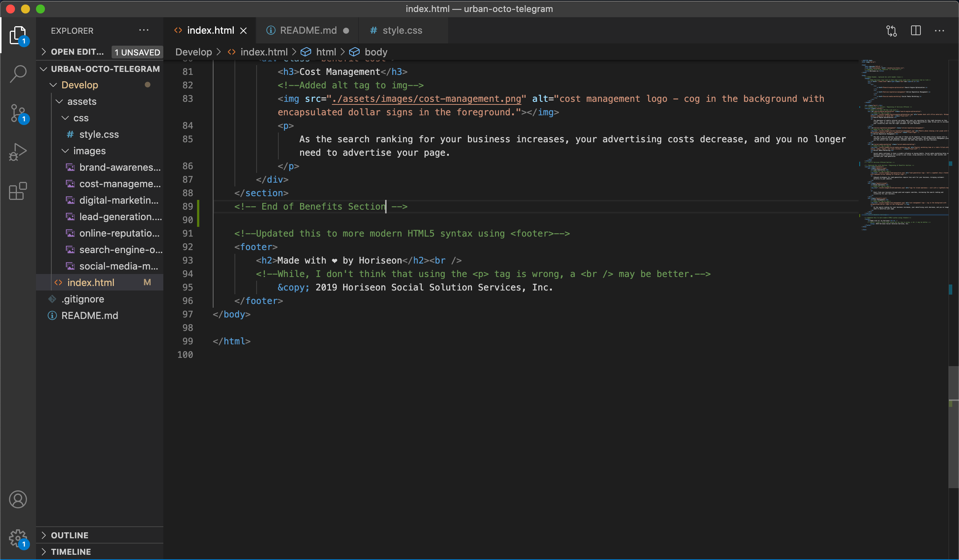
Task: Open digital-marketing image file
Action: 100,200
